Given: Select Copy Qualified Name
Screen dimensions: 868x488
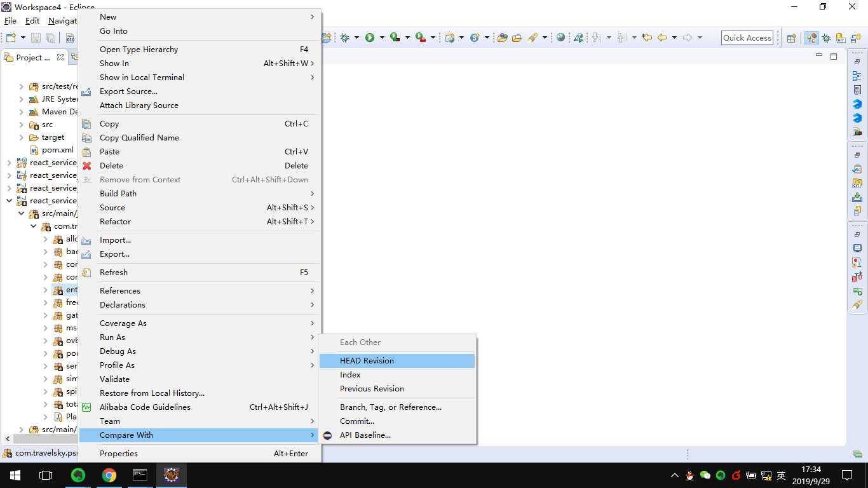Looking at the screenshot, I should 200,138.
